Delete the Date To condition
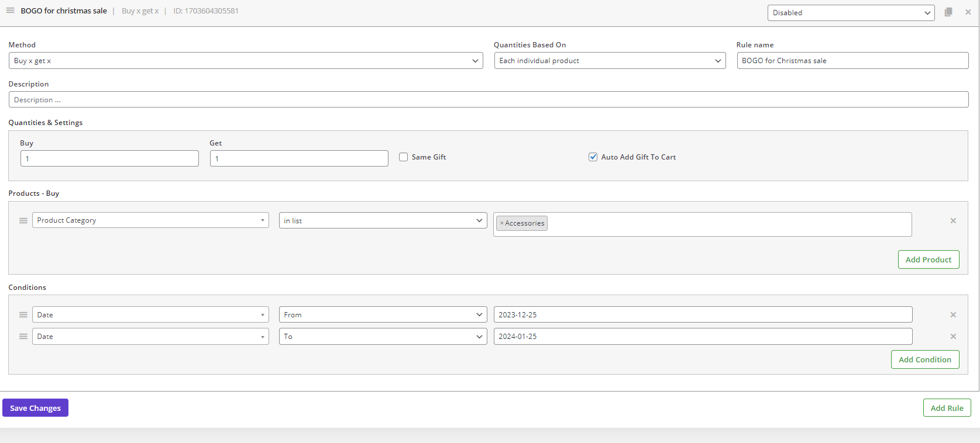This screenshot has height=443, width=980. (x=953, y=337)
